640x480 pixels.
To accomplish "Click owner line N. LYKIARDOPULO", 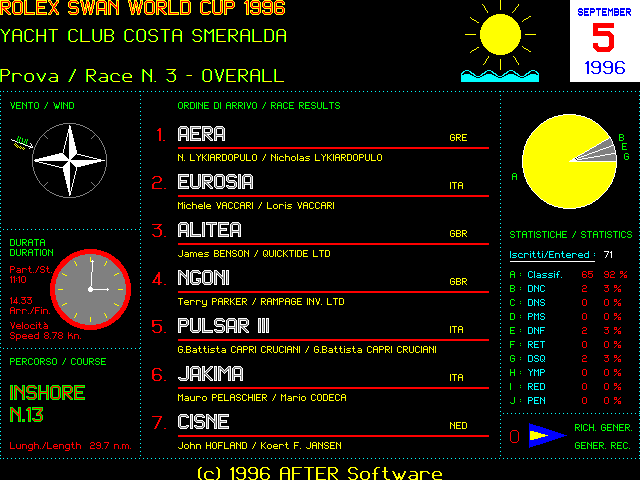I will point(280,158).
